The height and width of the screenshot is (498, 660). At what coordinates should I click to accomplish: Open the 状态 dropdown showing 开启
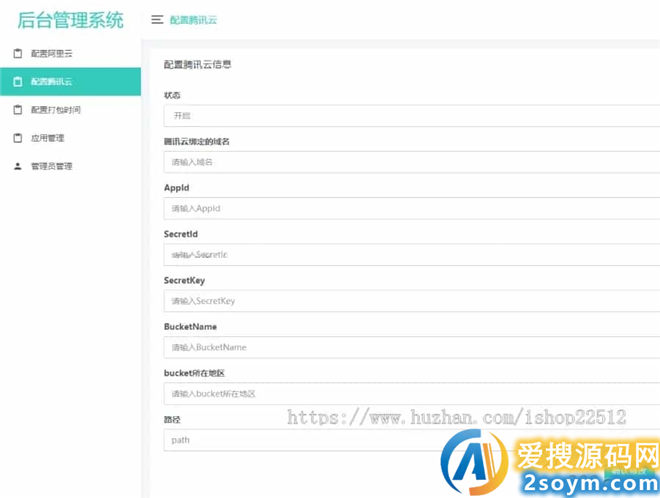coord(412,116)
